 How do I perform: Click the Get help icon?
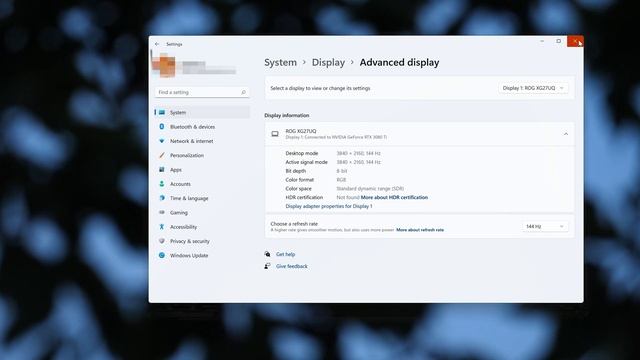pyautogui.click(x=267, y=254)
